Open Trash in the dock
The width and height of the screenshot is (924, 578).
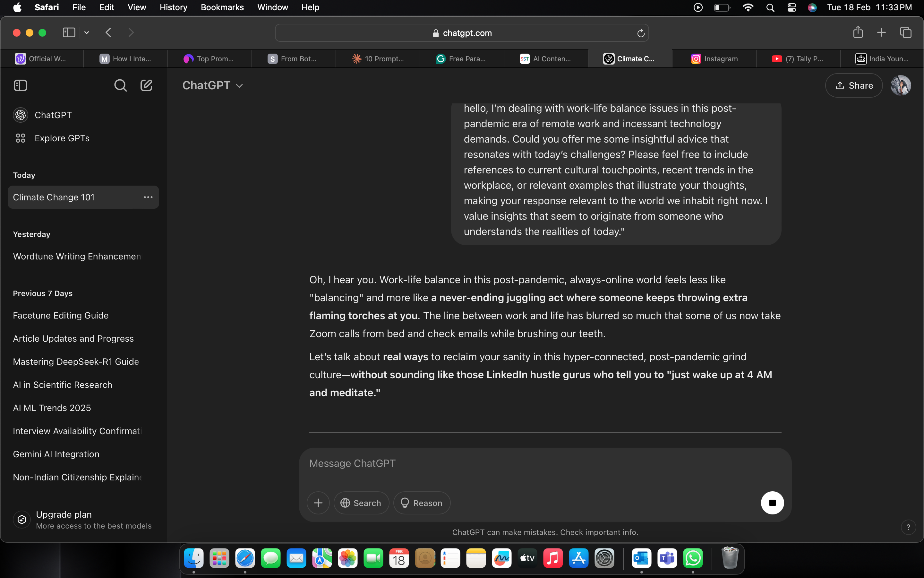click(x=730, y=558)
